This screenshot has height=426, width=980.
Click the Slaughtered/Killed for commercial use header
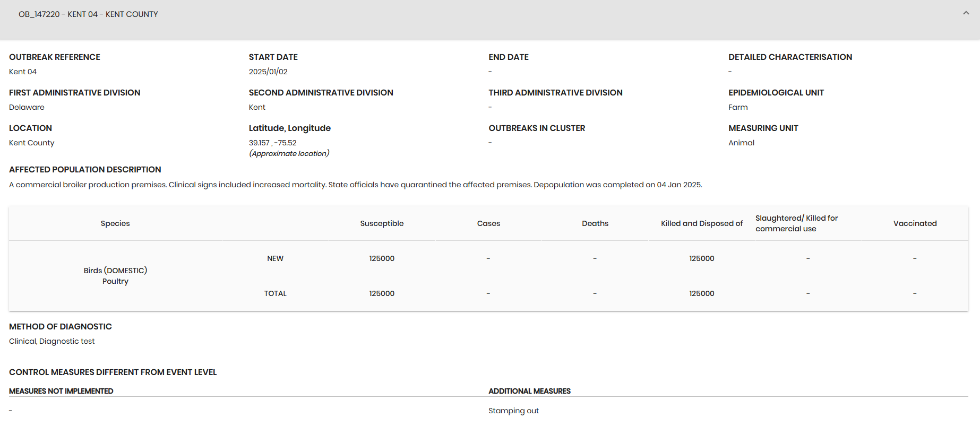coord(796,223)
